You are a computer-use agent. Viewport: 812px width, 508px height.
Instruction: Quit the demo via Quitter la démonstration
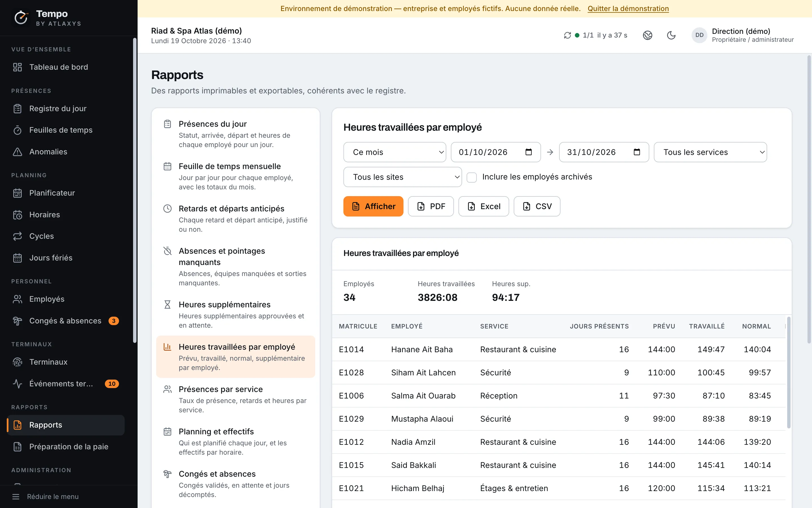628,9
